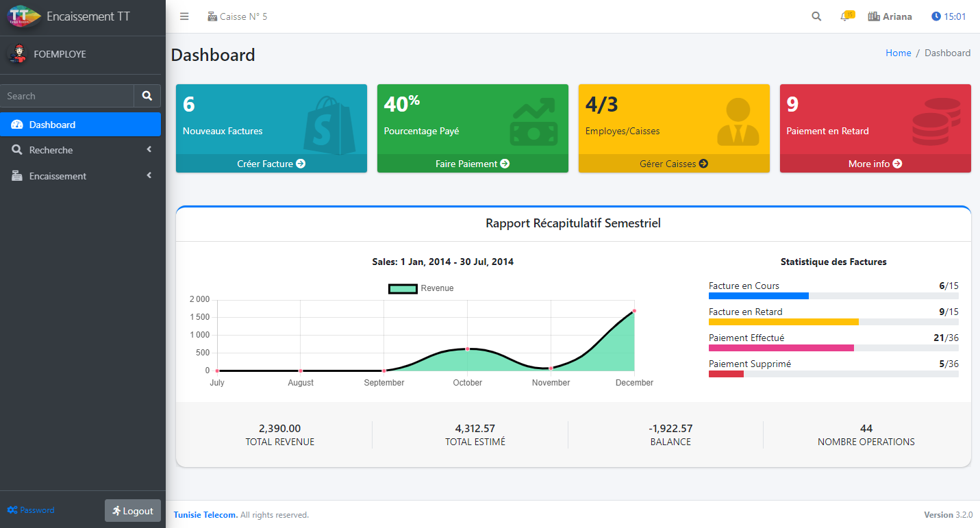Expand the Recherche menu chevron
This screenshot has height=528, width=980.
coord(149,149)
